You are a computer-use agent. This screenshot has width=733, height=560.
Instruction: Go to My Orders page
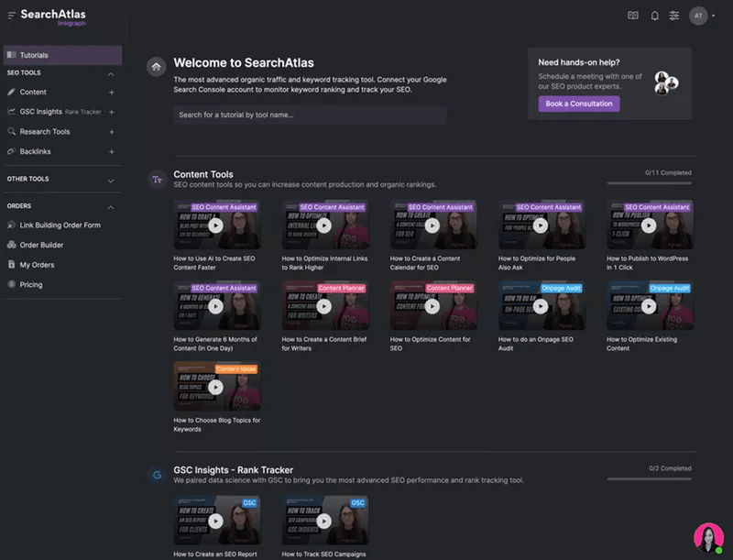(x=37, y=265)
